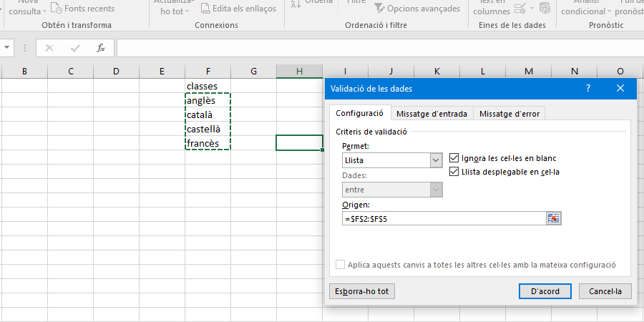Click the confirm checkmark in formula bar
644x322 pixels.
(x=75, y=49)
